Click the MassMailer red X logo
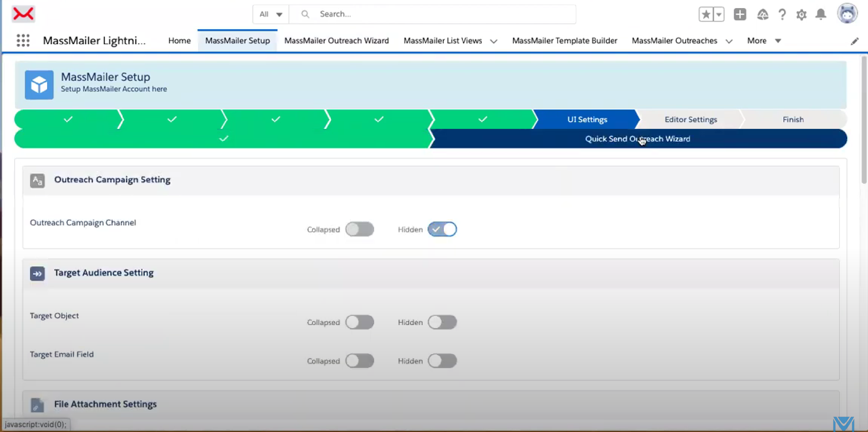The height and width of the screenshot is (432, 868). pyautogui.click(x=23, y=14)
